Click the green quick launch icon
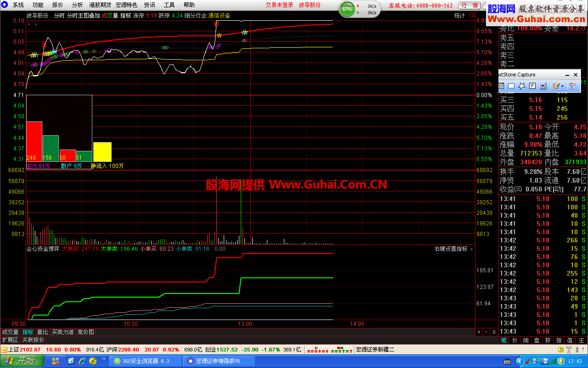The height and width of the screenshot is (368, 588). (x=93, y=361)
